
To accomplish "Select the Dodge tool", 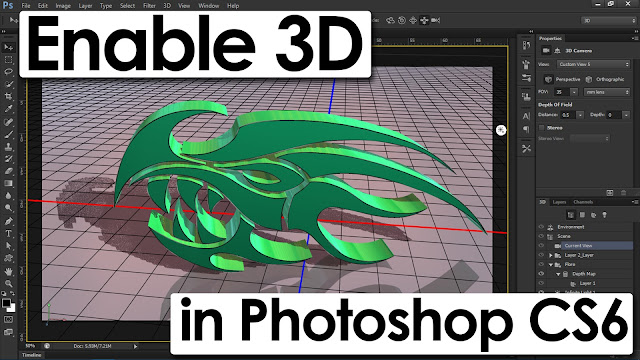I will pos(8,208).
